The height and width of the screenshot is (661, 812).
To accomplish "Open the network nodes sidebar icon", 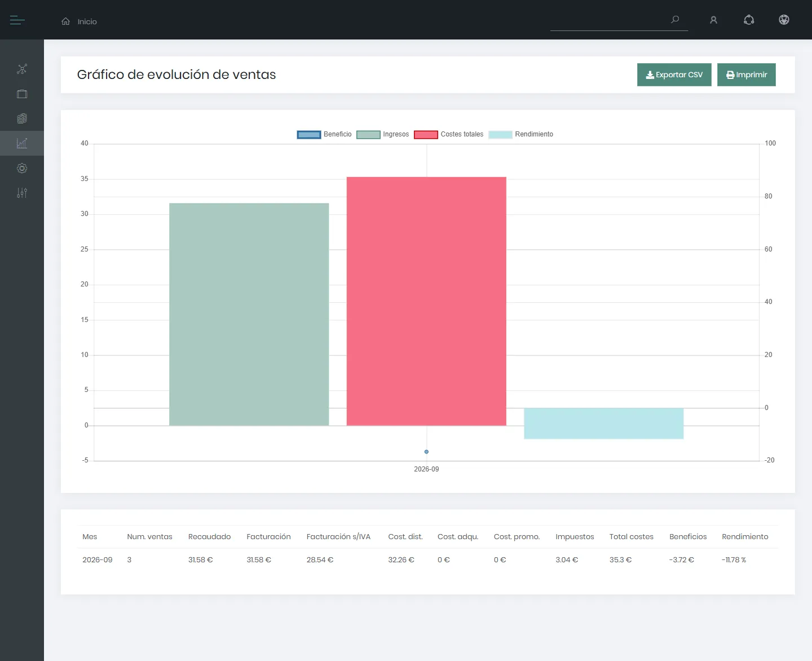I will (x=22, y=69).
